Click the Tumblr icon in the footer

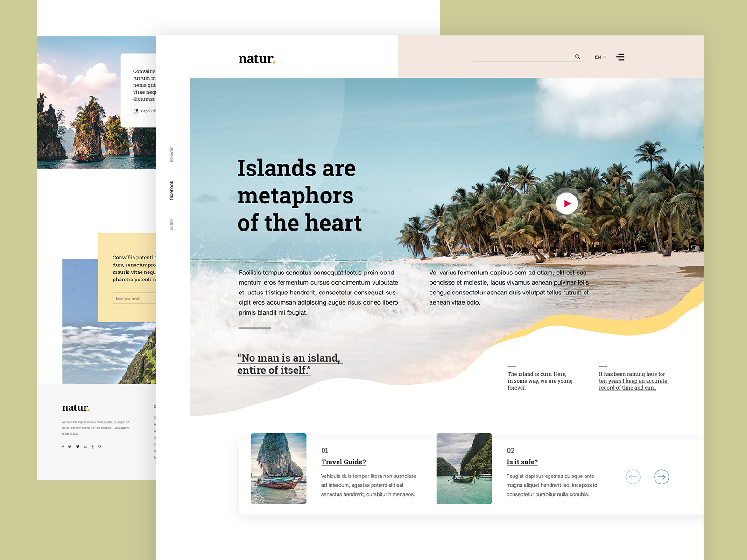pyautogui.click(x=92, y=447)
